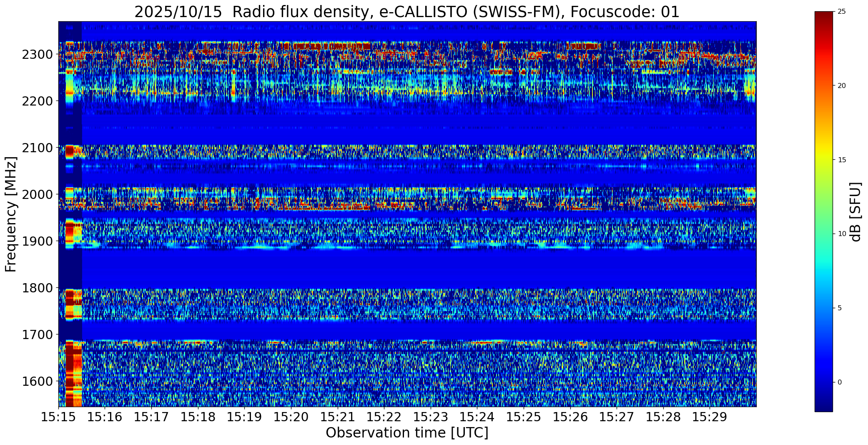Viewport: 868px width, 445px height.
Task: Click the colorbar tick label 20
Action: tap(842, 86)
